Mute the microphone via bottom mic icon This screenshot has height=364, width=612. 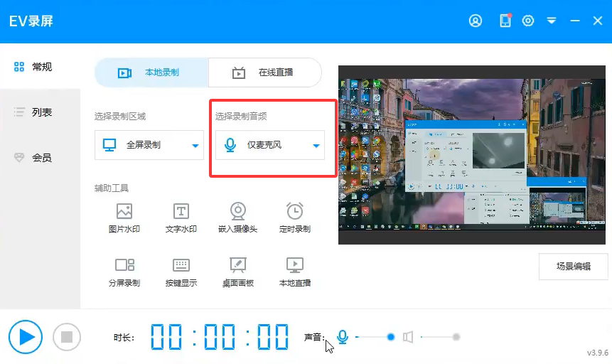click(x=343, y=337)
